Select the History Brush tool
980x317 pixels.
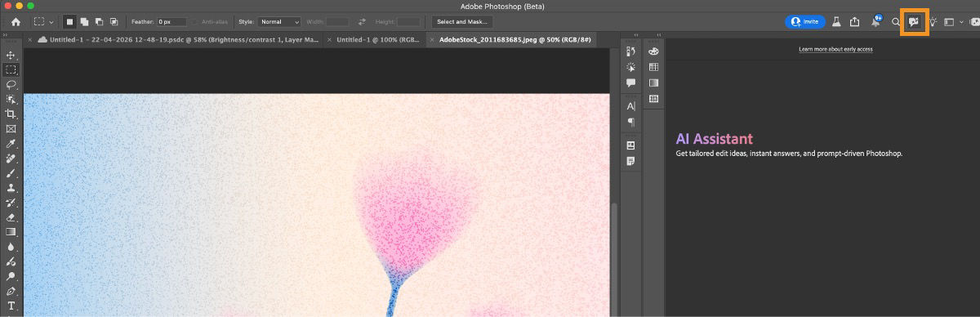point(11,203)
